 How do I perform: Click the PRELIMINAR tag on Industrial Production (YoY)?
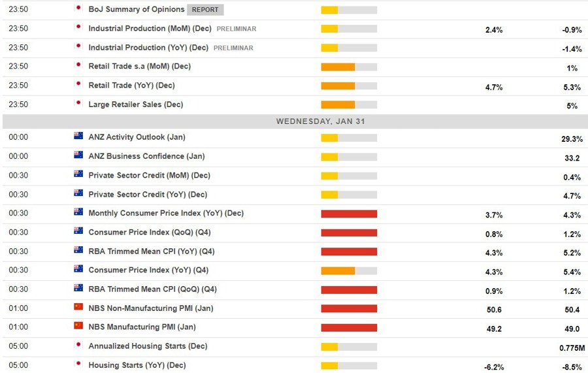pos(233,48)
